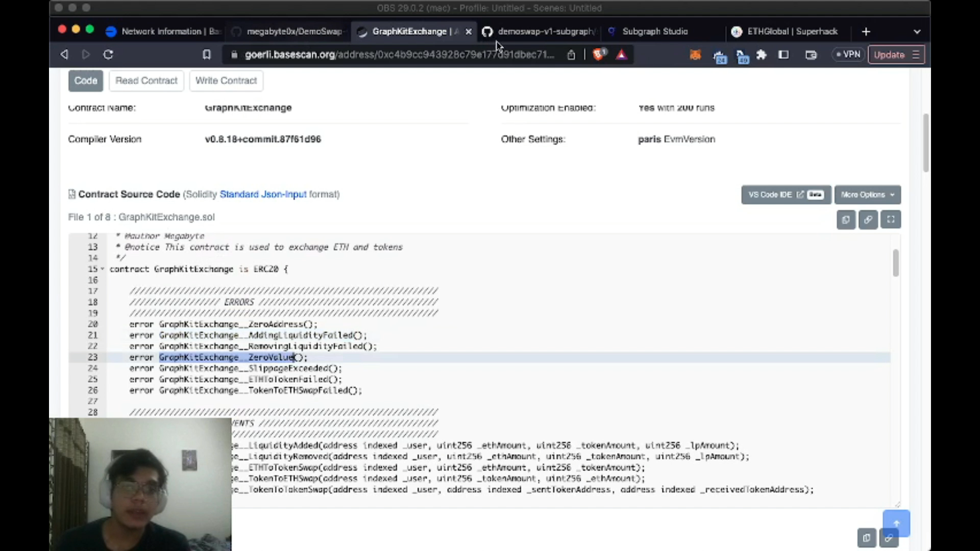
Task: Switch to the megabyte0x/DemoSwap tab
Action: click(x=288, y=32)
